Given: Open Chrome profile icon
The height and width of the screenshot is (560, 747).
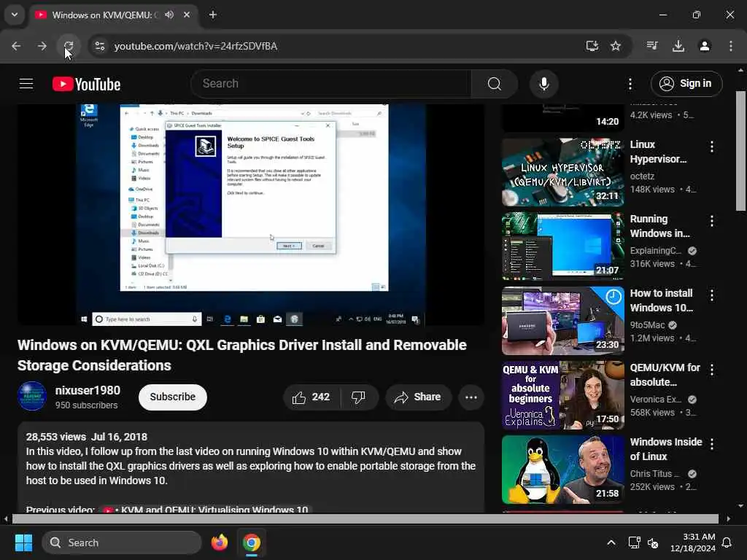Looking at the screenshot, I should click(x=705, y=46).
